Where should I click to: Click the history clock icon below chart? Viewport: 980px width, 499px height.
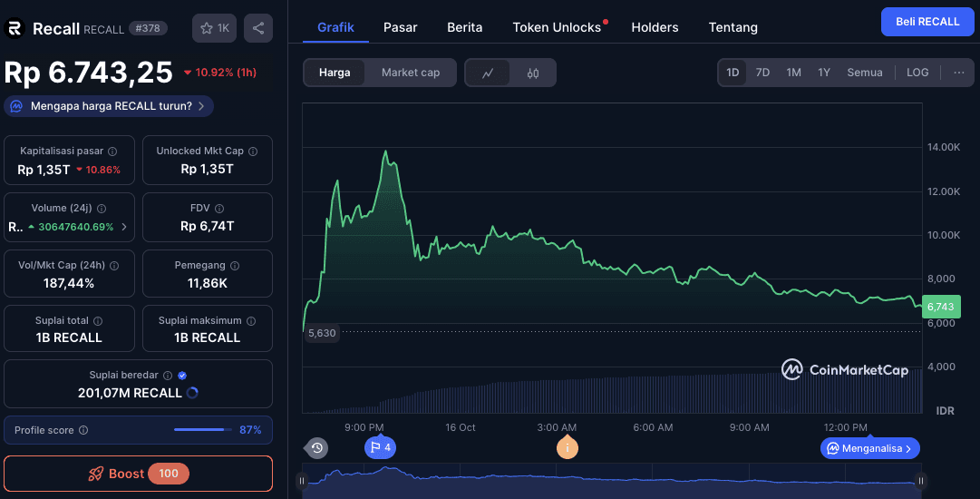point(316,447)
